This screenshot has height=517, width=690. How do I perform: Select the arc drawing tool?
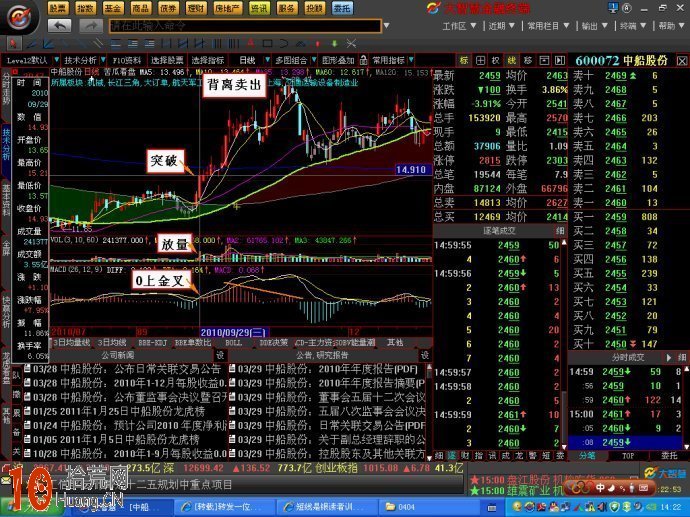tap(283, 44)
